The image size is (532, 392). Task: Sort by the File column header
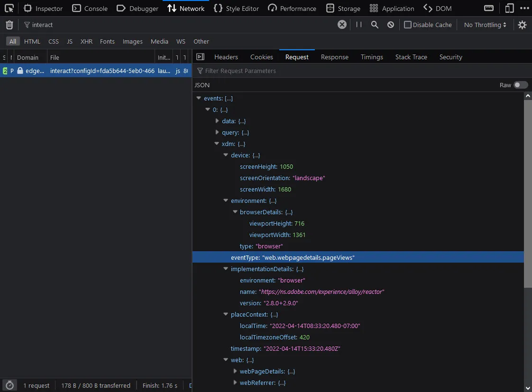click(x=101, y=57)
